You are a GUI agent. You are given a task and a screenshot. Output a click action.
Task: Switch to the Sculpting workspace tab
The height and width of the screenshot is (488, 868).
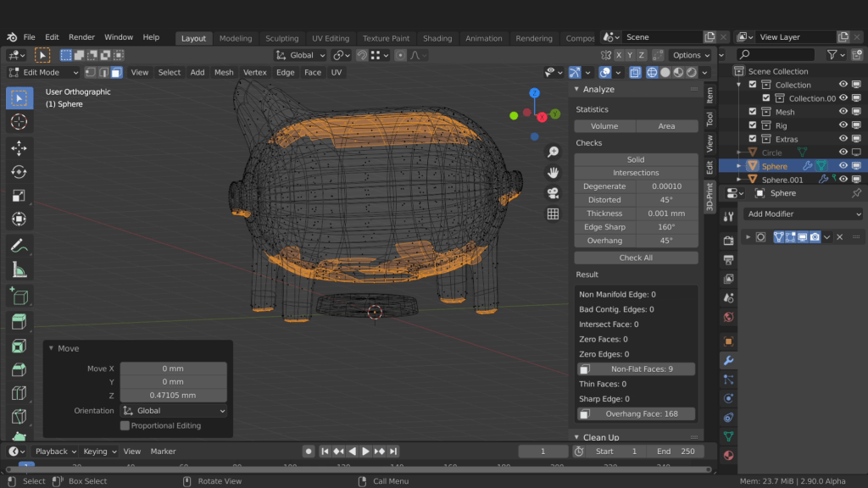(x=281, y=38)
